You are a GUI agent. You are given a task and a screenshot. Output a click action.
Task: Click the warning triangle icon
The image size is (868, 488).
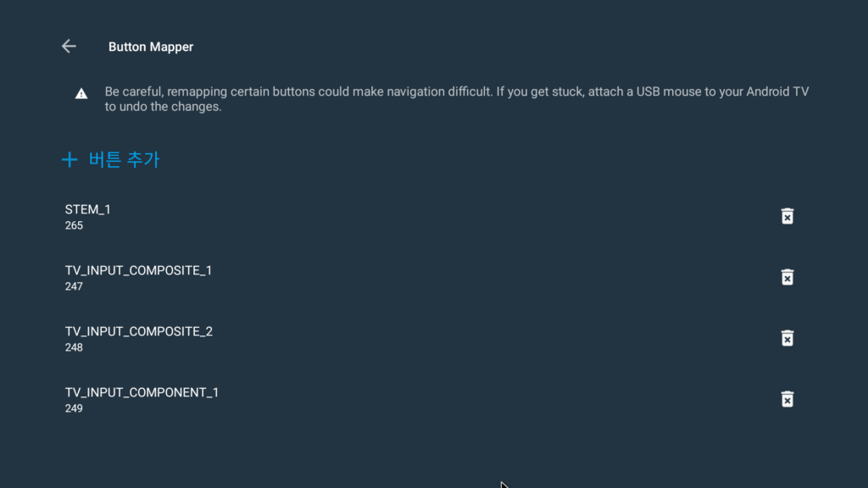click(81, 93)
